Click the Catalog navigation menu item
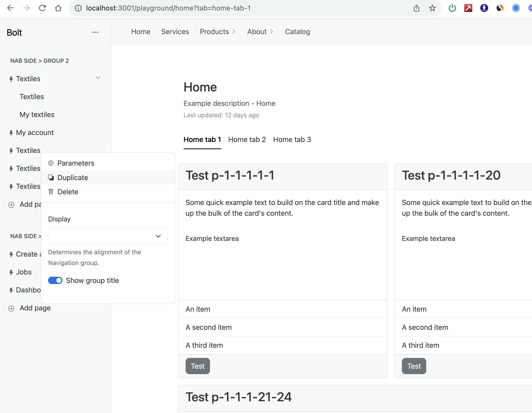The image size is (532, 413). pyautogui.click(x=298, y=32)
